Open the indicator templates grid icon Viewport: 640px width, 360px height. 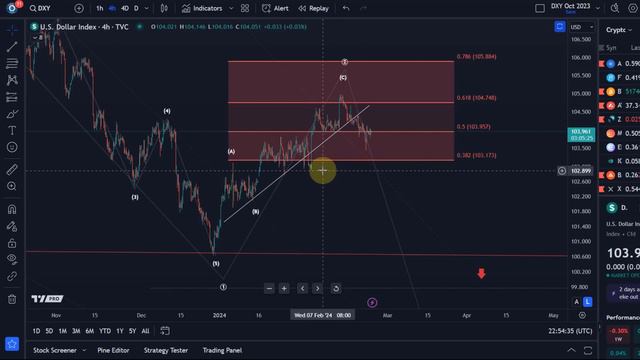pyautogui.click(x=245, y=8)
